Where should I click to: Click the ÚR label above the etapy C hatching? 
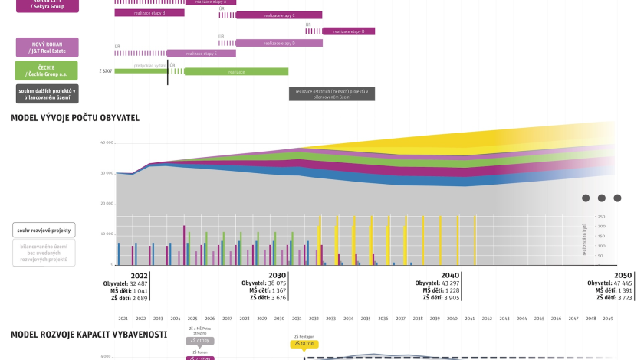pos(222,8)
